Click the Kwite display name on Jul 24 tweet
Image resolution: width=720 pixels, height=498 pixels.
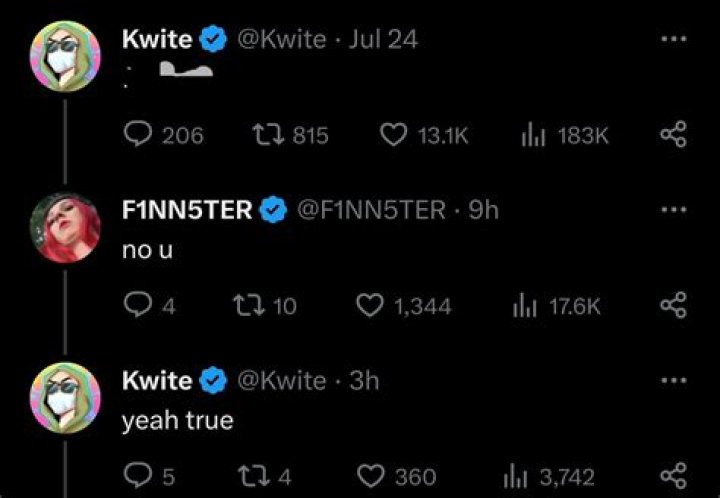point(156,40)
